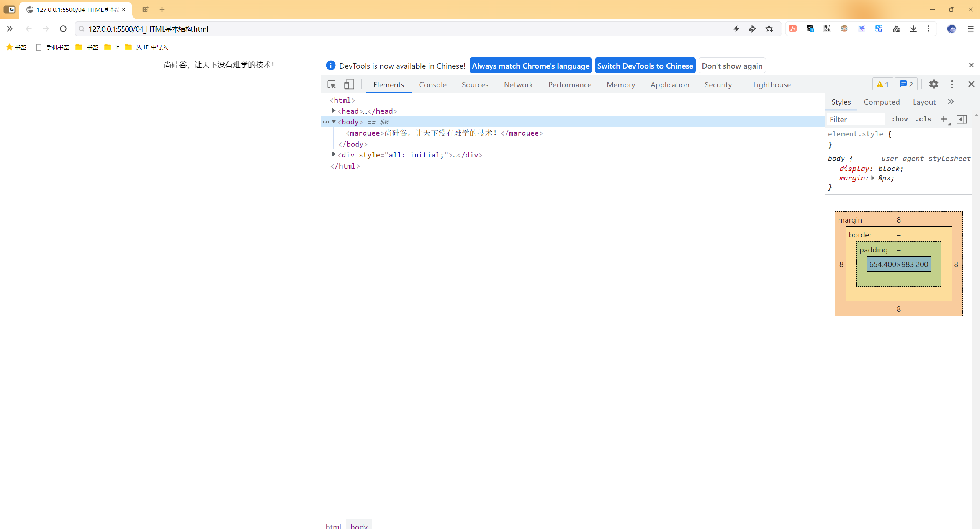Dismiss the DevTools language notification
This screenshot has height=529, width=980.
coord(971,64)
